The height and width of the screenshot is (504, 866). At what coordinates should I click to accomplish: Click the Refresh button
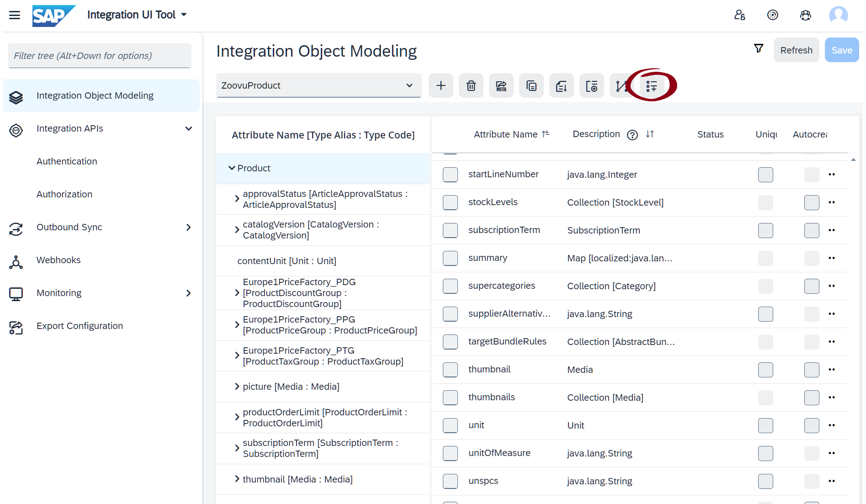coord(796,50)
